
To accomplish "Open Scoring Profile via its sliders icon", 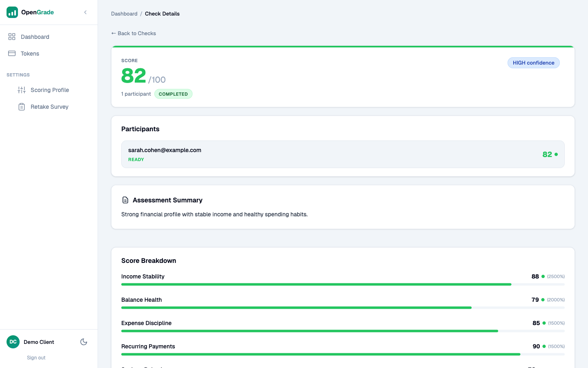I will (x=21, y=90).
